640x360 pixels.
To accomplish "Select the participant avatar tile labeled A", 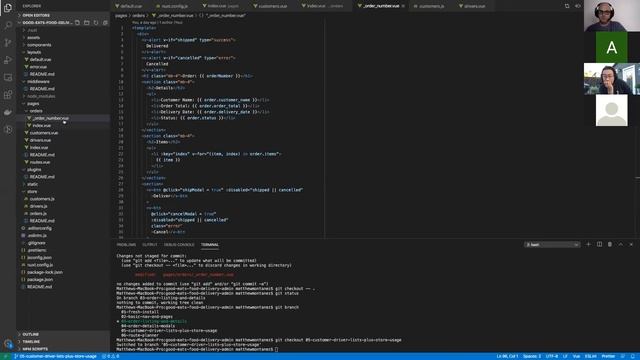I will (611, 47).
